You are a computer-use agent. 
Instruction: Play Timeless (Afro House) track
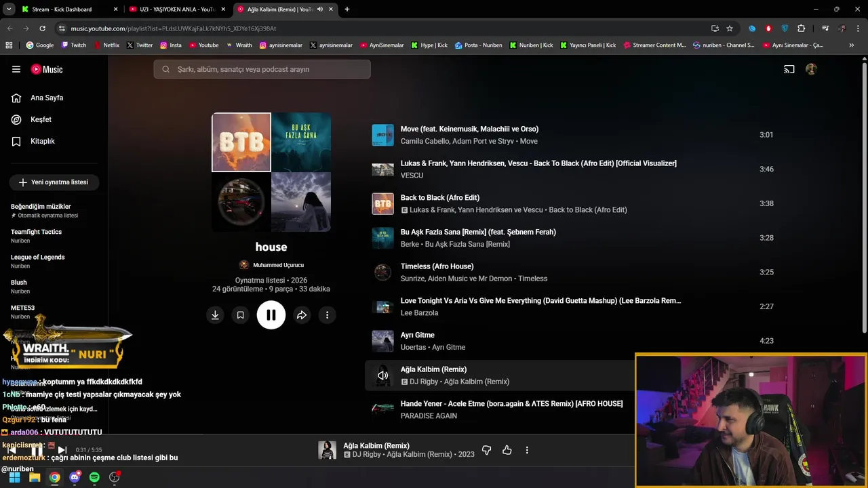click(x=437, y=266)
